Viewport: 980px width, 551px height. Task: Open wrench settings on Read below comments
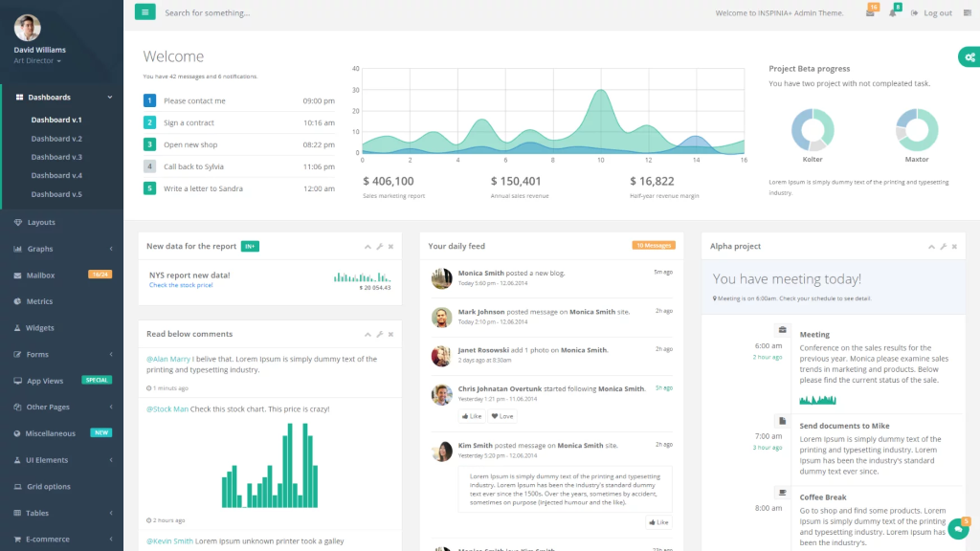[x=379, y=334]
